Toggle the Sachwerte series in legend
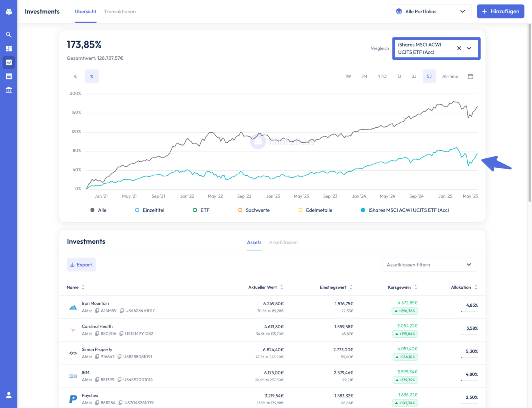The height and width of the screenshot is (408, 532). click(x=254, y=210)
